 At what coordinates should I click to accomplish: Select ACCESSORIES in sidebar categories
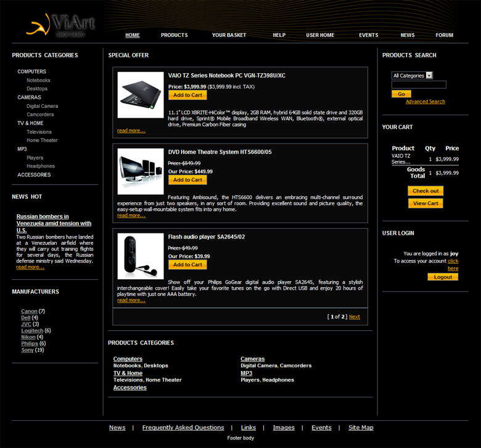point(34,174)
